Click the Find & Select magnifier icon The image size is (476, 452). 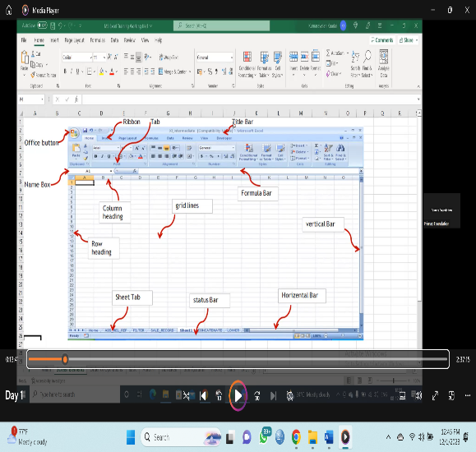367,57
